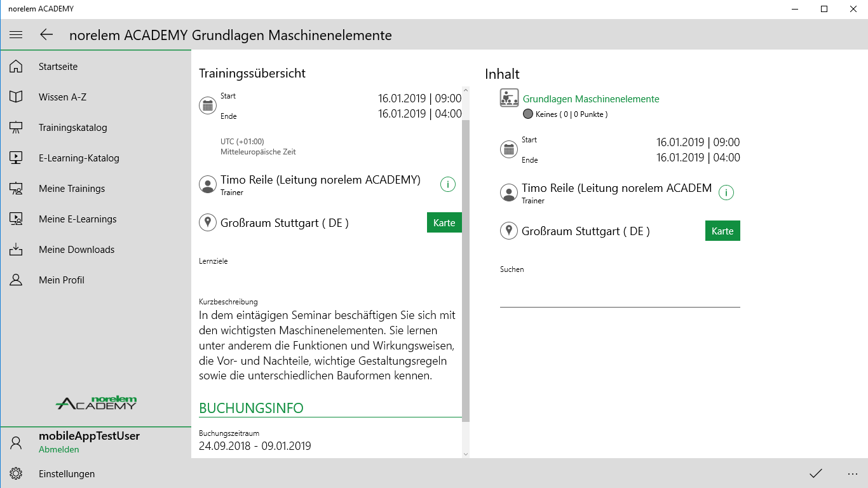Click the Meine Trainings icon

point(16,189)
